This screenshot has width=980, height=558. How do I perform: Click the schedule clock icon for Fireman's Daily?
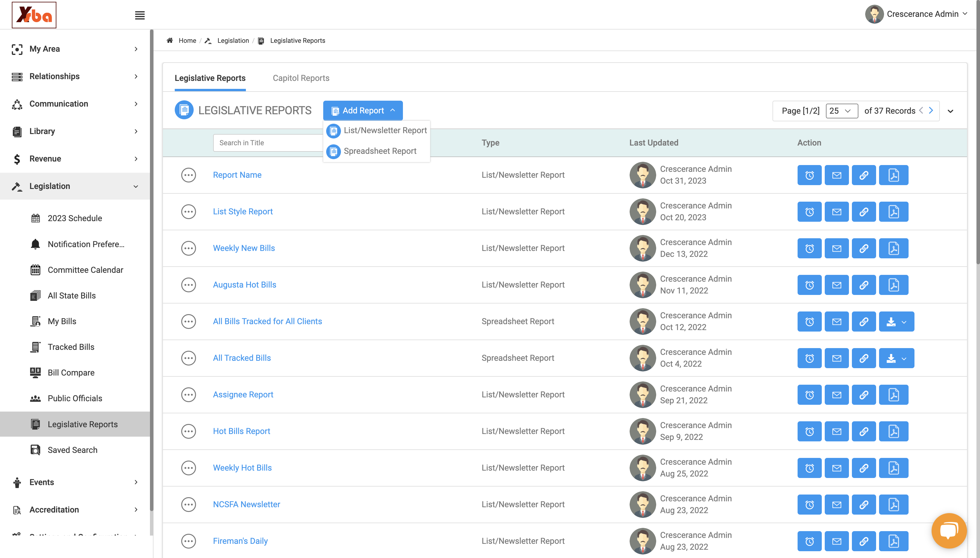tap(809, 541)
